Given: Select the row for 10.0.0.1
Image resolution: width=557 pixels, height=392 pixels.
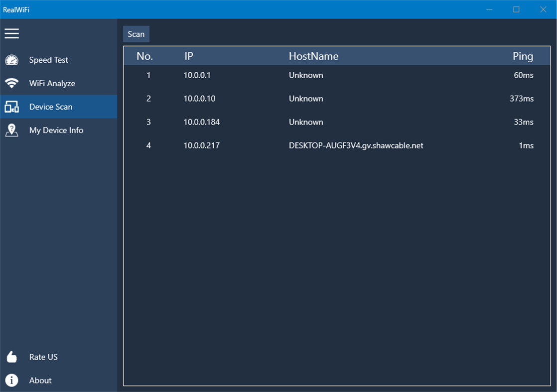Looking at the screenshot, I should point(299,75).
